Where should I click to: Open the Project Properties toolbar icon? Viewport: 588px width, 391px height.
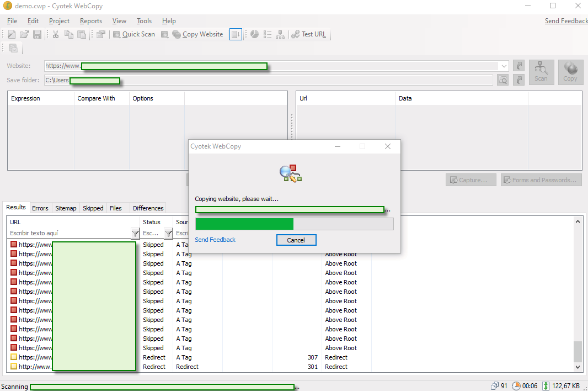[x=100, y=35]
